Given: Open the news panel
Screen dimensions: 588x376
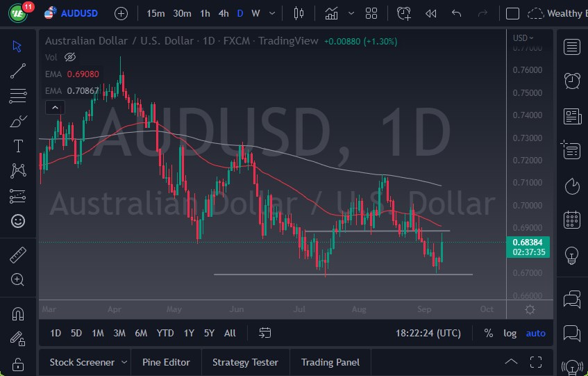Looking at the screenshot, I should tap(572, 116).
